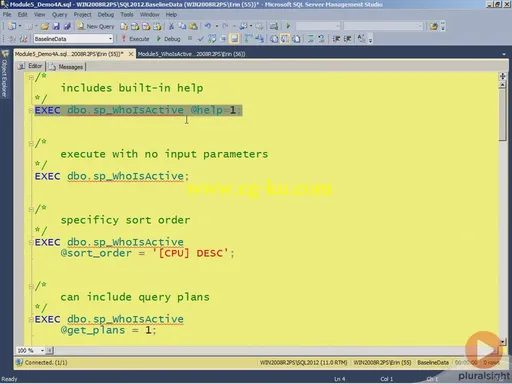The width and height of the screenshot is (512, 384).
Task: Click the New Query button
Action: click(x=96, y=26)
